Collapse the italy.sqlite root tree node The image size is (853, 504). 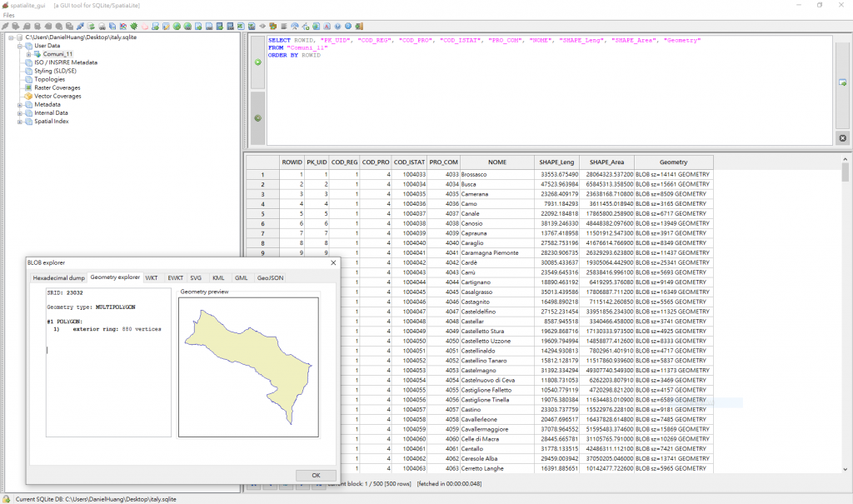(x=11, y=37)
